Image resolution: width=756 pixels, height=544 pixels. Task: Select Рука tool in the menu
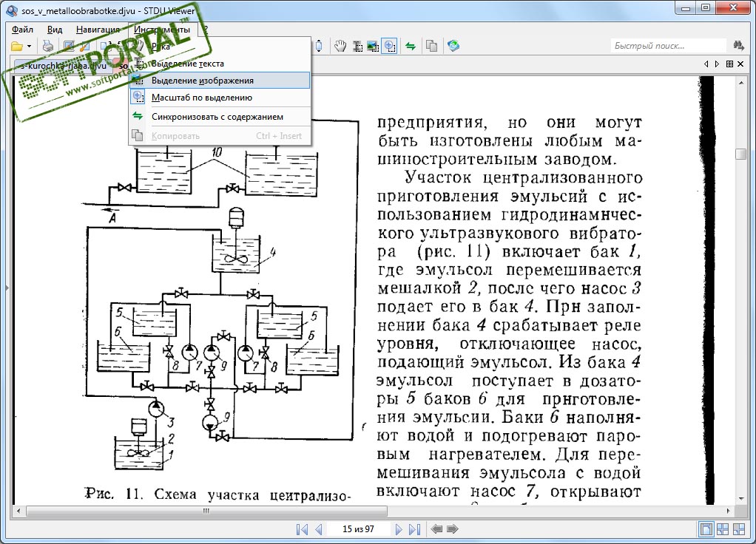(220, 47)
